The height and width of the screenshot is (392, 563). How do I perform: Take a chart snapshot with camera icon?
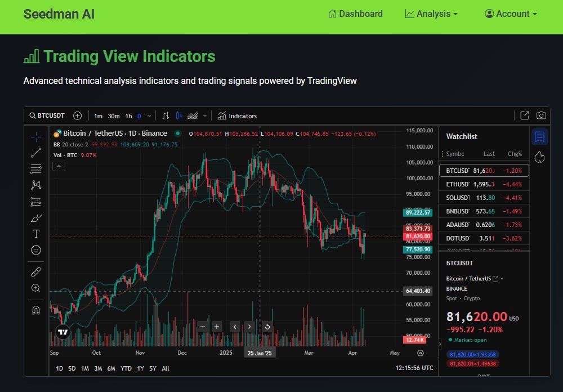pyautogui.click(x=541, y=115)
